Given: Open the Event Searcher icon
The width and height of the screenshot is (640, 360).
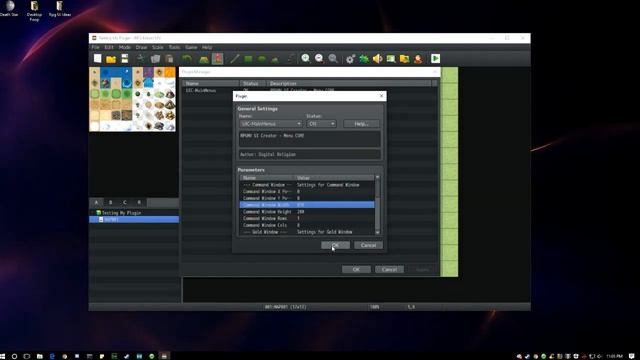Looking at the screenshot, I should pyautogui.click(x=391, y=59).
